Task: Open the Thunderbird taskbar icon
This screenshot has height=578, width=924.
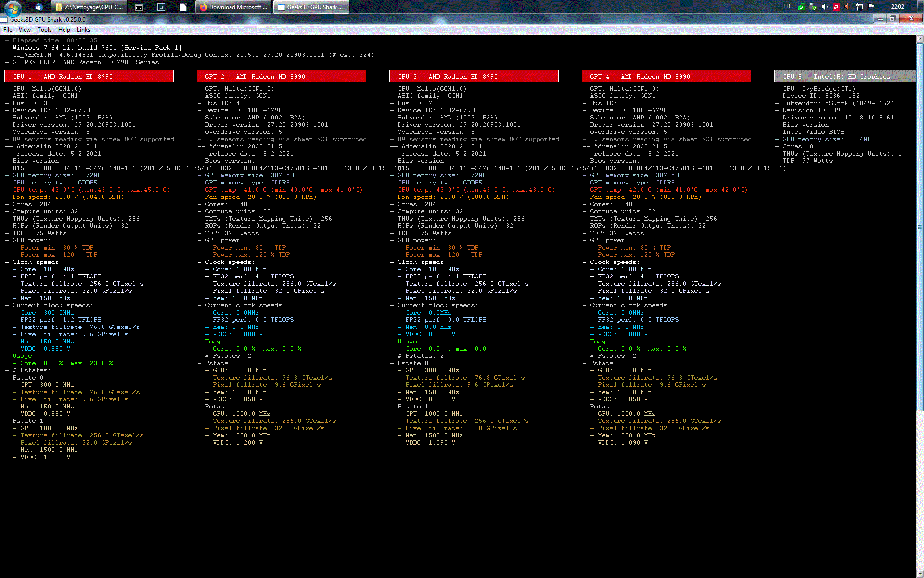Action: [39, 7]
